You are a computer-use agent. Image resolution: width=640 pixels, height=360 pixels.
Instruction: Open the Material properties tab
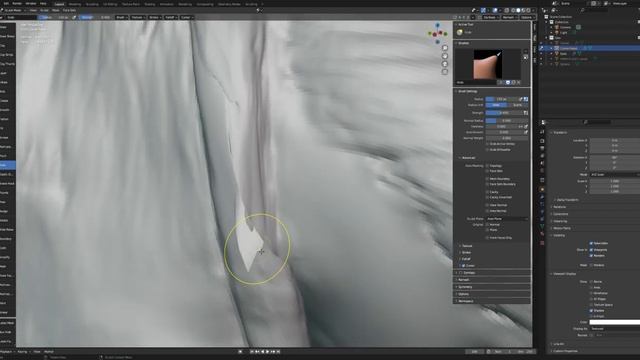(x=542, y=234)
